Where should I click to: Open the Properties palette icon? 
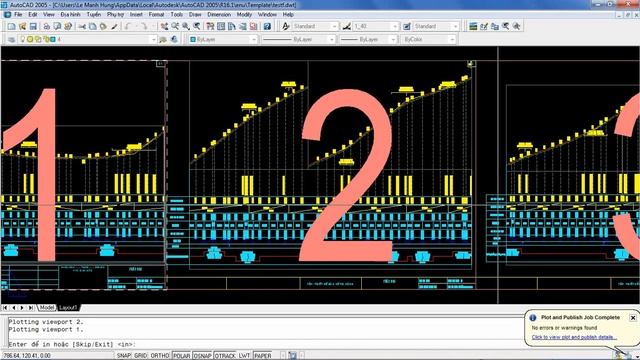pyautogui.click(x=210, y=26)
